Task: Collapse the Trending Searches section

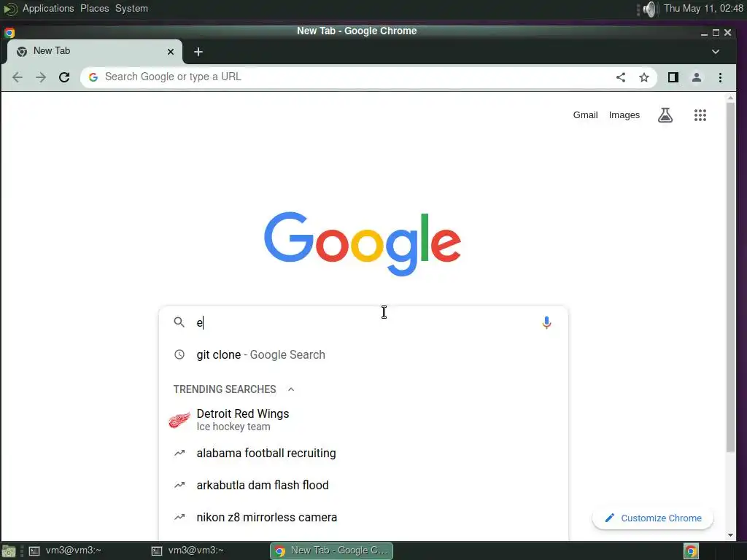Action: 291,389
